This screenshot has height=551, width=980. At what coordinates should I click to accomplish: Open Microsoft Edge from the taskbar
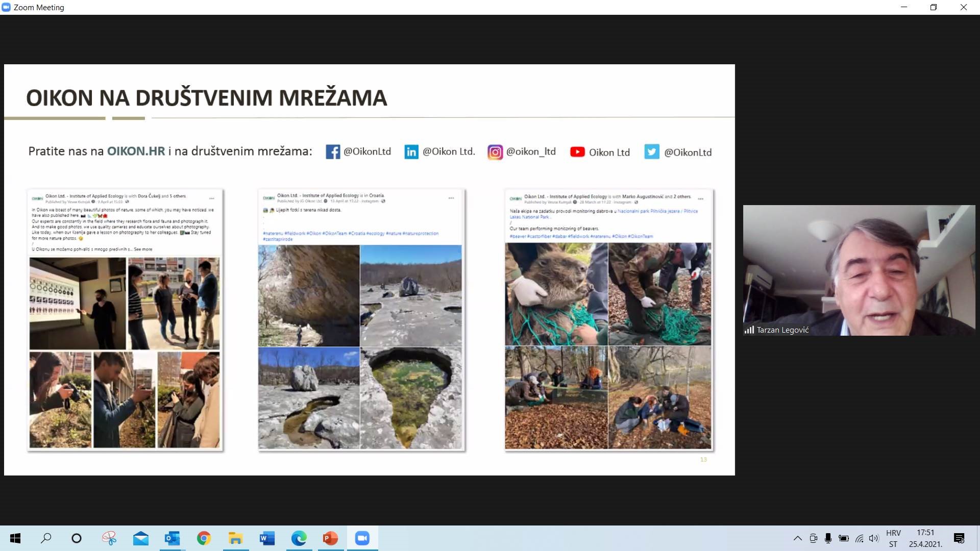pos(299,538)
